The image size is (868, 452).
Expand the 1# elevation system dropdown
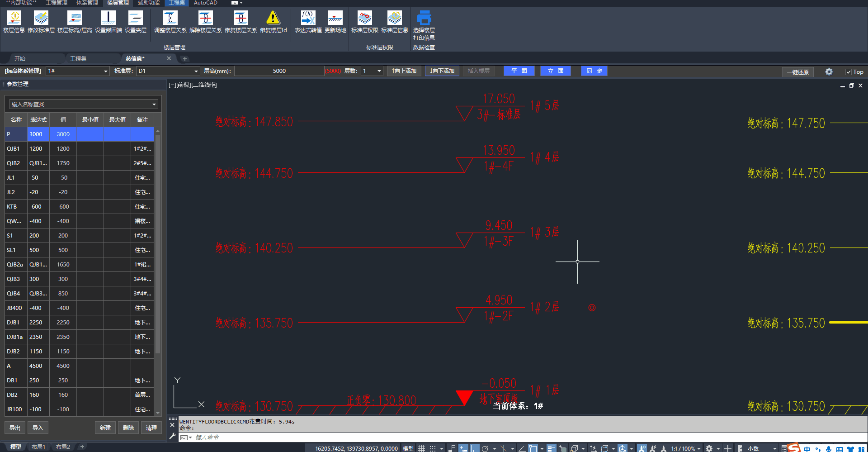(105, 71)
